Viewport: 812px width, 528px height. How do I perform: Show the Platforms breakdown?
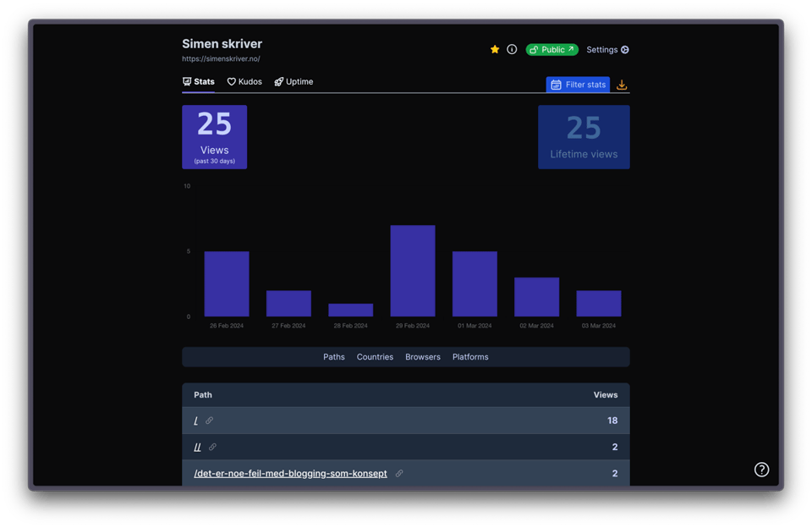click(470, 357)
